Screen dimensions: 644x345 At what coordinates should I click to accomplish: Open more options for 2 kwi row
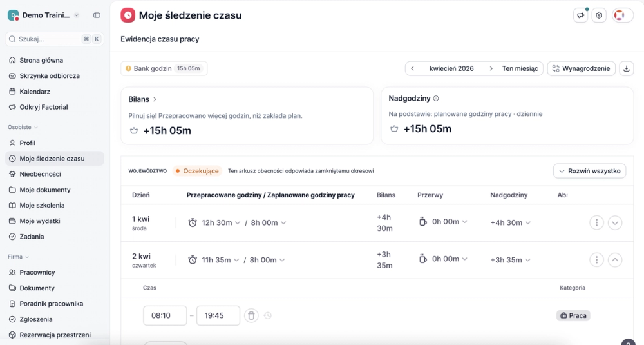tap(596, 260)
